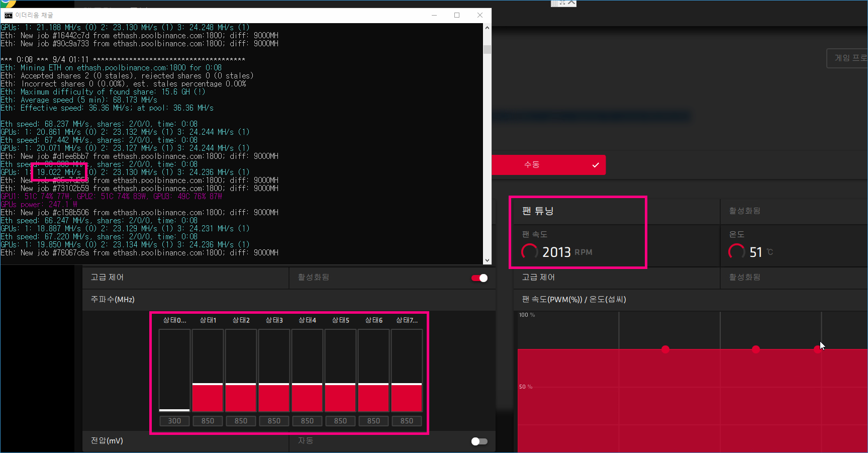Open the 게임 프로... button in Radeon software
Viewport: 868px width, 453px height.
tap(848, 58)
